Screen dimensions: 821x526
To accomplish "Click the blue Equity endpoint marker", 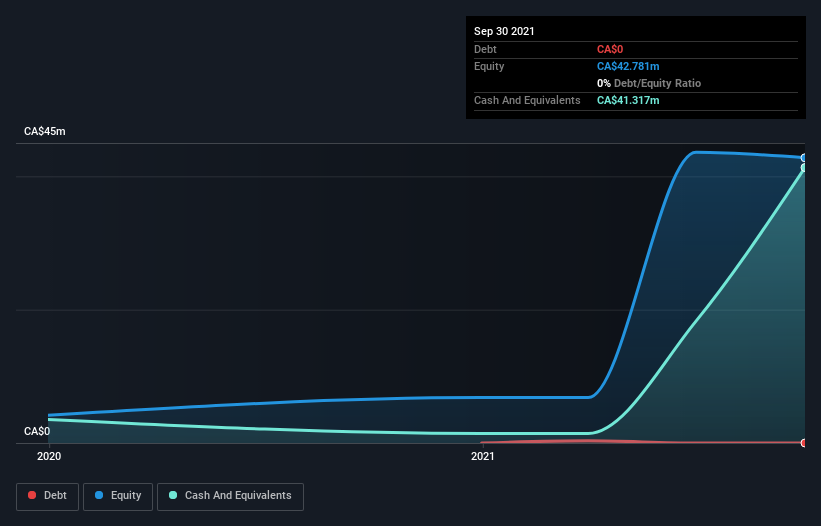I will point(804,158).
